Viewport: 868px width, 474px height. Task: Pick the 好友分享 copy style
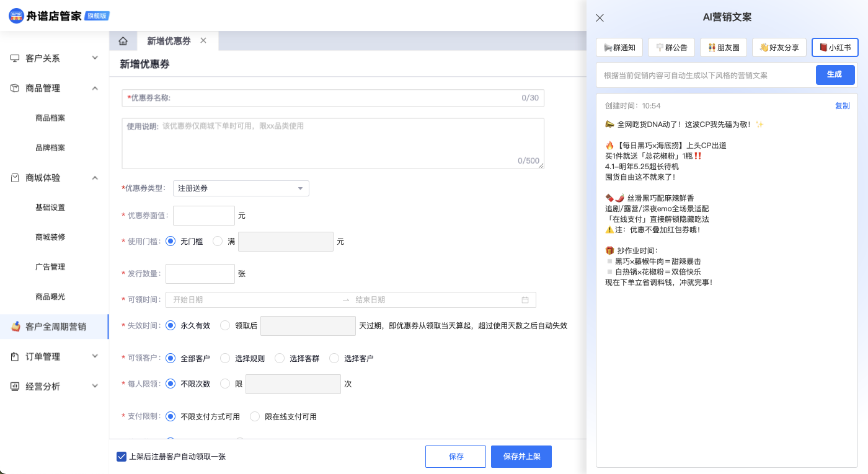click(x=779, y=47)
